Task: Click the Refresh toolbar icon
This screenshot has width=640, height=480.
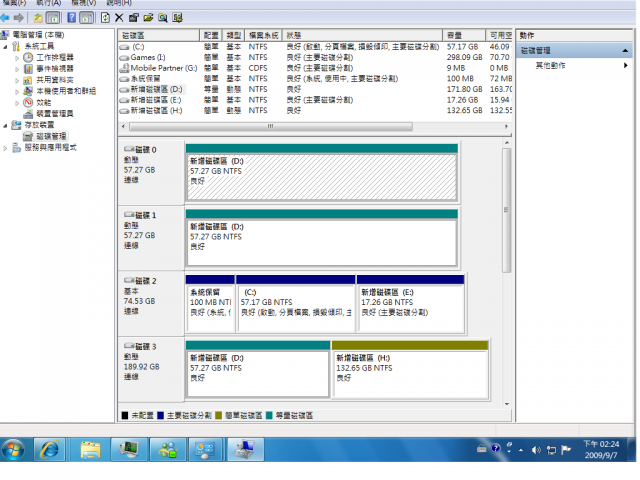Action: tap(105, 18)
